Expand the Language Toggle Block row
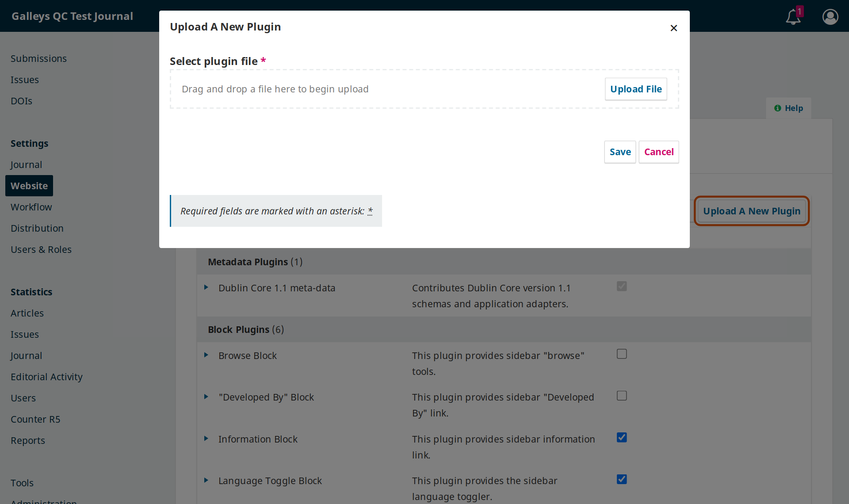 tap(206, 480)
